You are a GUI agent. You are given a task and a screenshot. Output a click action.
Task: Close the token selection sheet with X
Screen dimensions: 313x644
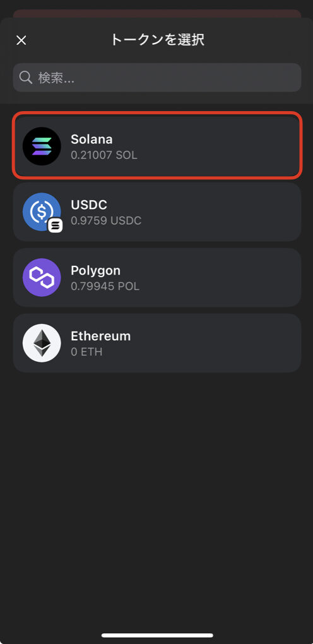point(21,40)
